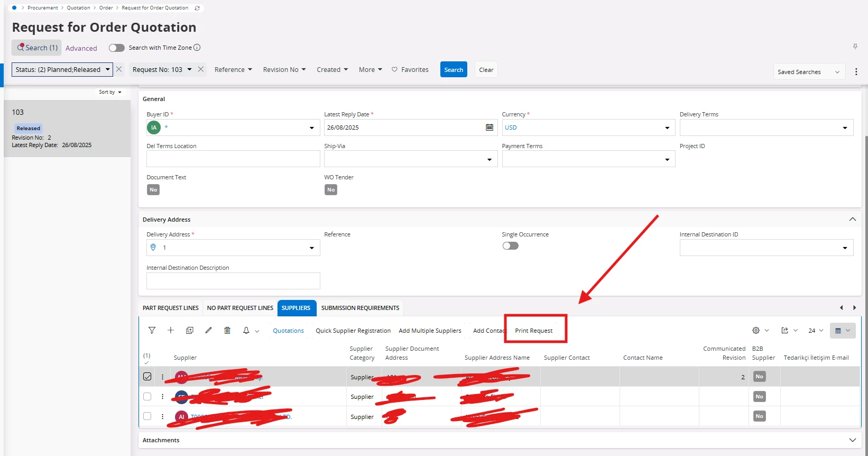
Task: Open the Request No: 103 filter dropdown
Action: pyautogui.click(x=162, y=69)
